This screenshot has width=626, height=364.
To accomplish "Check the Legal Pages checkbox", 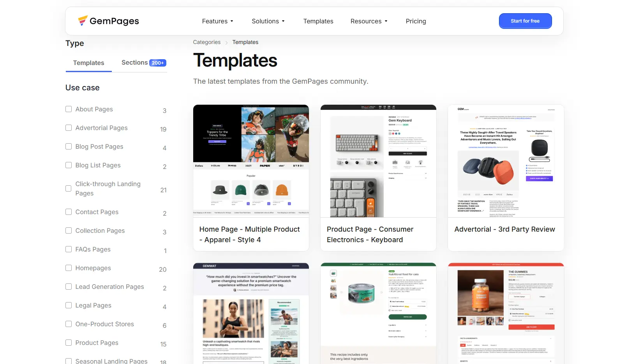I will click(x=69, y=305).
